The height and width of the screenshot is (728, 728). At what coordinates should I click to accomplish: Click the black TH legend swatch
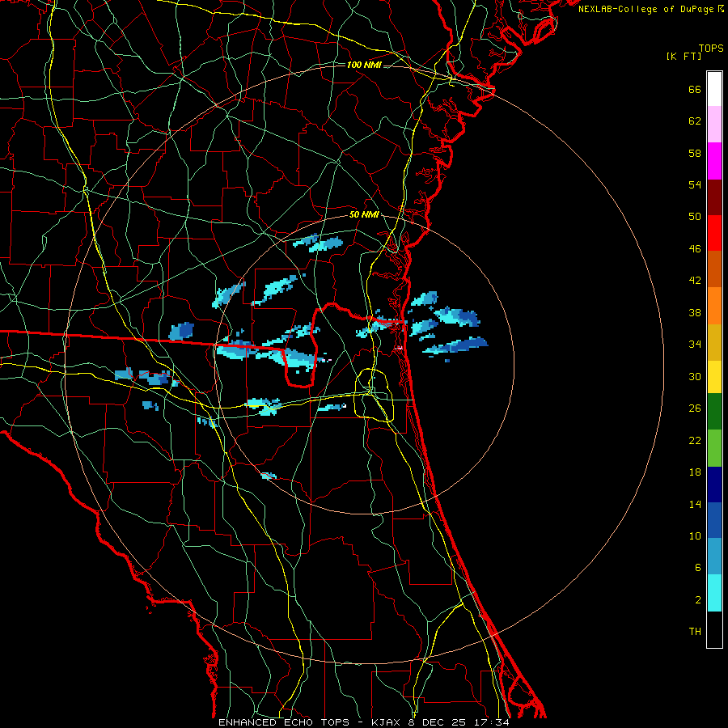coord(714,629)
